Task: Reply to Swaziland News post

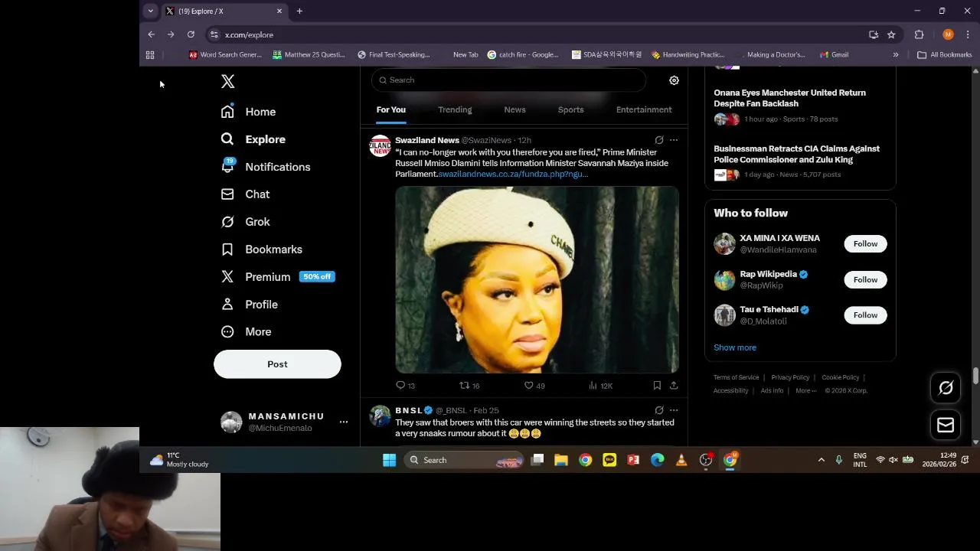Action: pyautogui.click(x=405, y=386)
